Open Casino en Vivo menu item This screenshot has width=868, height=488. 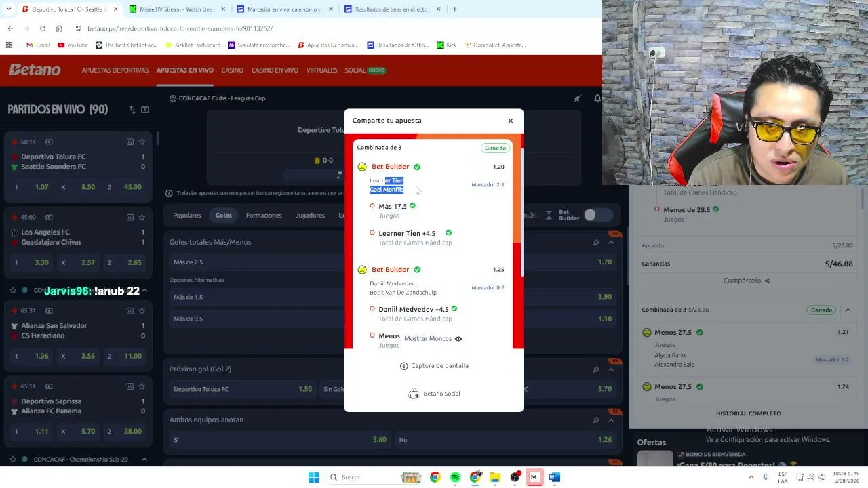(x=275, y=70)
